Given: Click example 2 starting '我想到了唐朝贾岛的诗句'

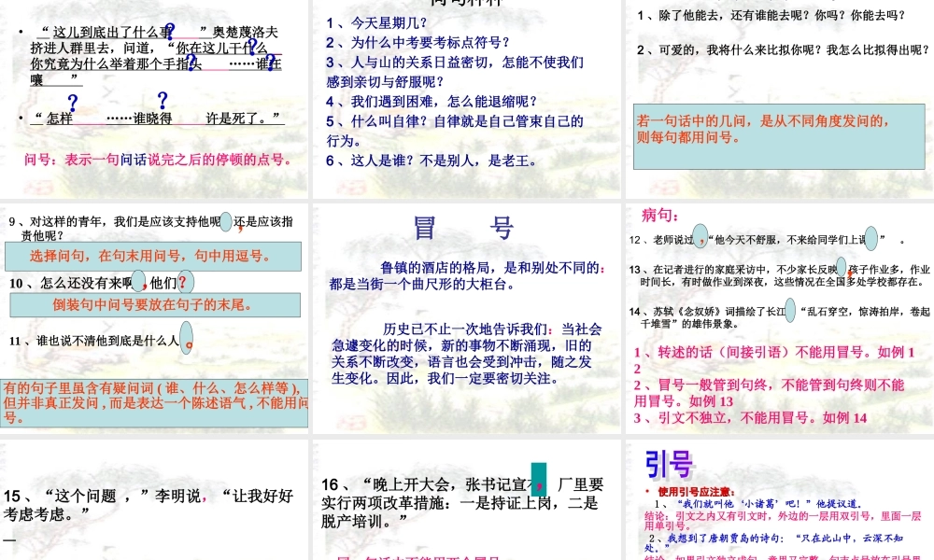Looking at the screenshot, I should pyautogui.click(x=774, y=543).
